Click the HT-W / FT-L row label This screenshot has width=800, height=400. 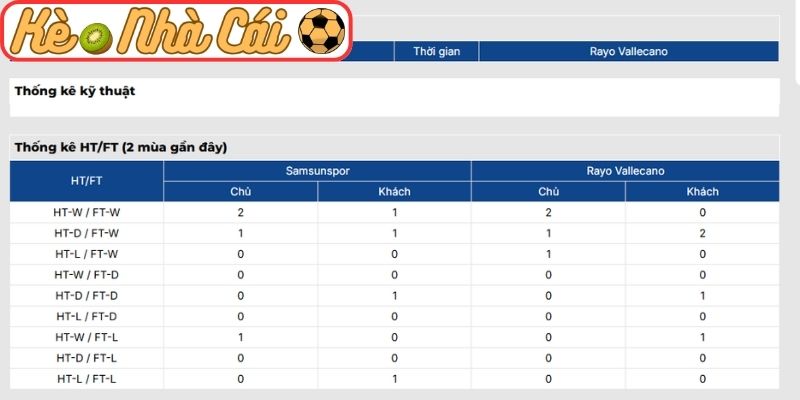point(86,337)
